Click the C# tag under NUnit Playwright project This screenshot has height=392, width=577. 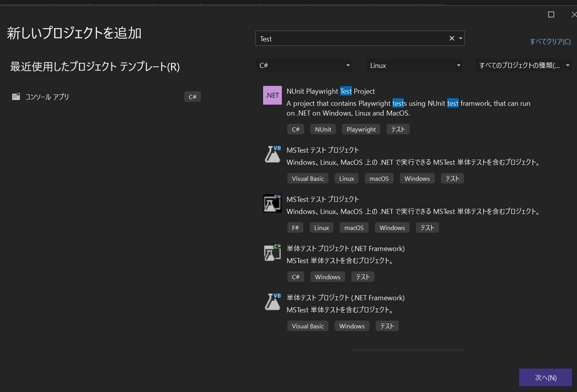296,129
